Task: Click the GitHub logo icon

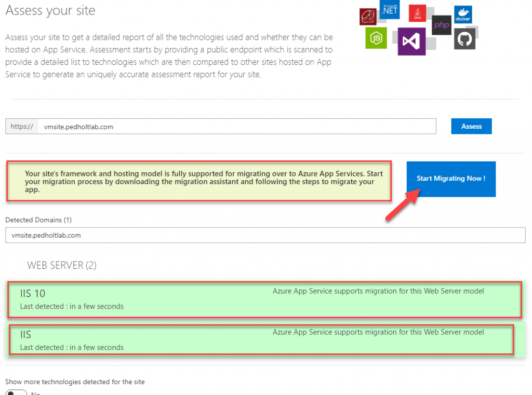Action: (x=464, y=39)
